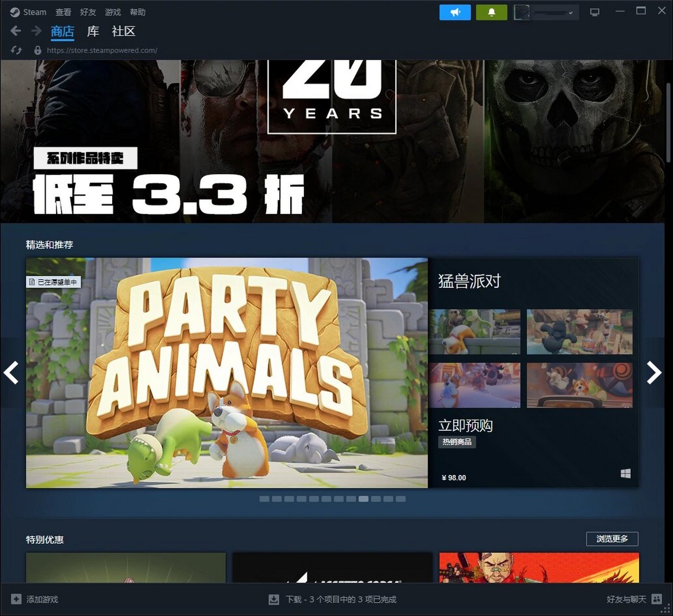View third Party Animals screenshot thumbnail
The width and height of the screenshot is (673, 616).
pyautogui.click(x=475, y=385)
